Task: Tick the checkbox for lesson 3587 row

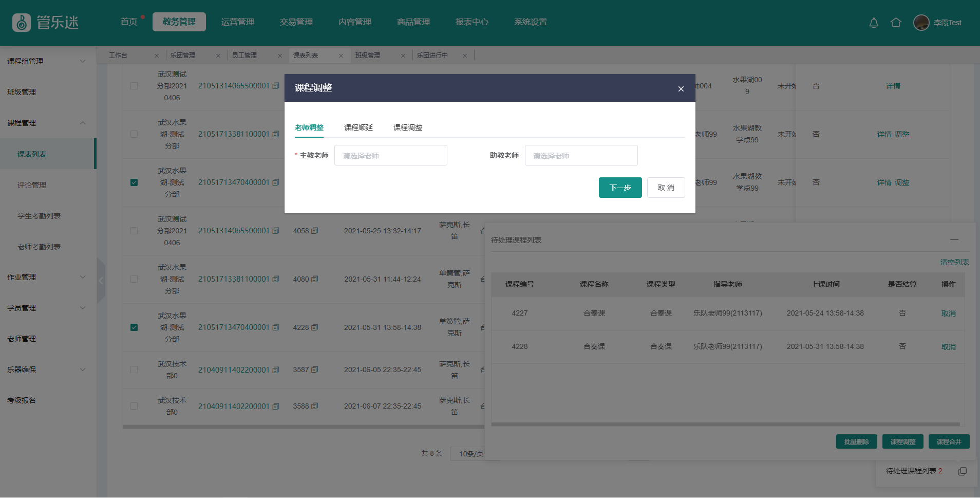Action: coord(134,370)
